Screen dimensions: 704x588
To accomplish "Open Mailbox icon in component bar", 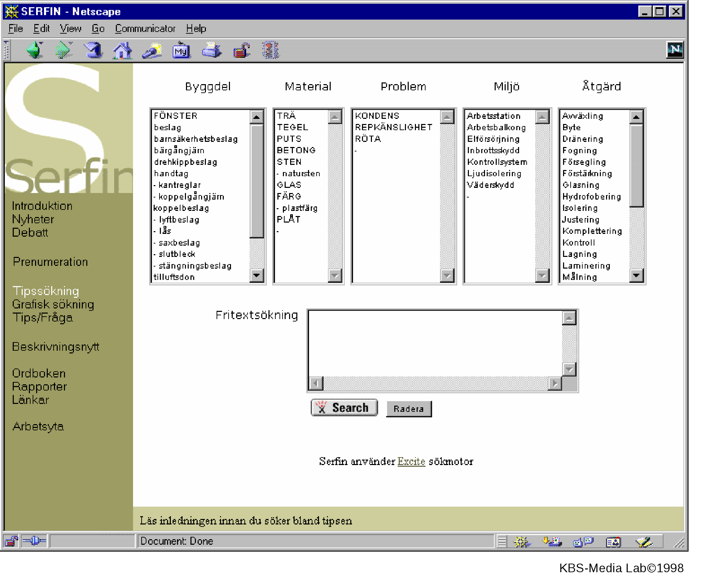I will click(x=552, y=542).
